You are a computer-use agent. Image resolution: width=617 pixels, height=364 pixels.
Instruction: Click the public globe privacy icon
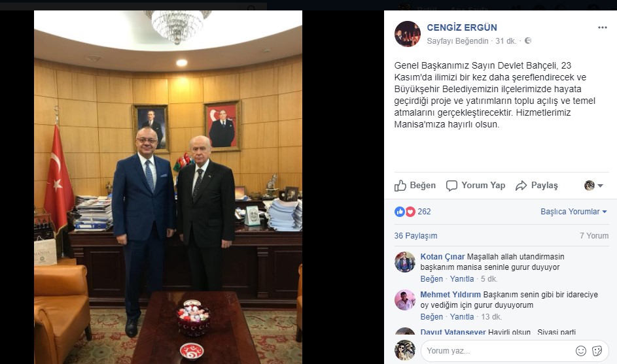(528, 41)
